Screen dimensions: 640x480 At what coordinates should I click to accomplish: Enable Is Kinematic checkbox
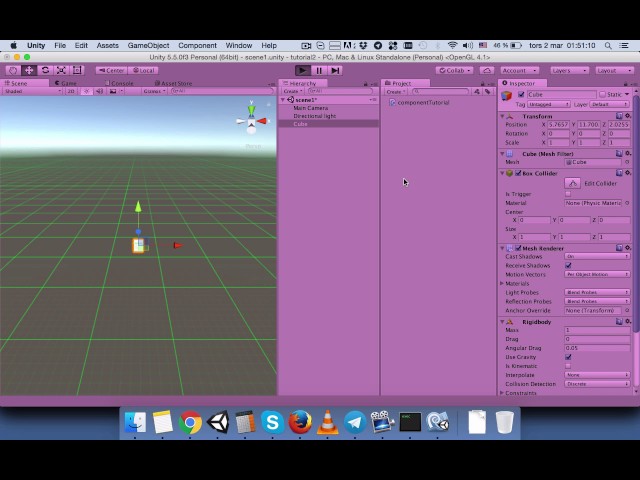coord(568,366)
